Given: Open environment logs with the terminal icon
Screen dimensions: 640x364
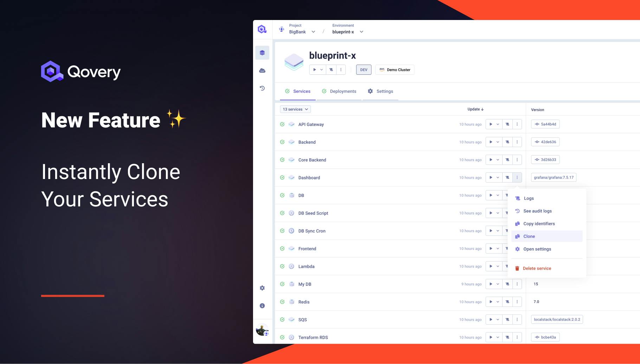Looking at the screenshot, I should point(331,70).
